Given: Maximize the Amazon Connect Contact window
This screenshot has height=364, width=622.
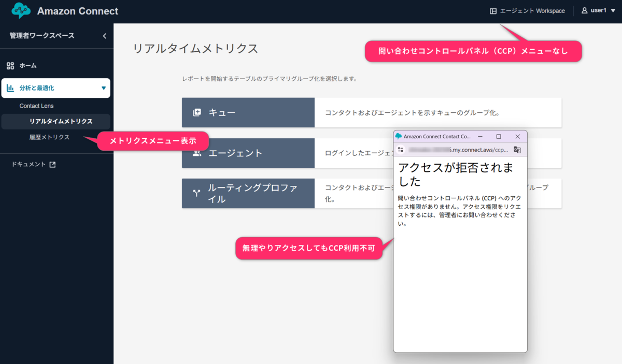Looking at the screenshot, I should [x=499, y=137].
